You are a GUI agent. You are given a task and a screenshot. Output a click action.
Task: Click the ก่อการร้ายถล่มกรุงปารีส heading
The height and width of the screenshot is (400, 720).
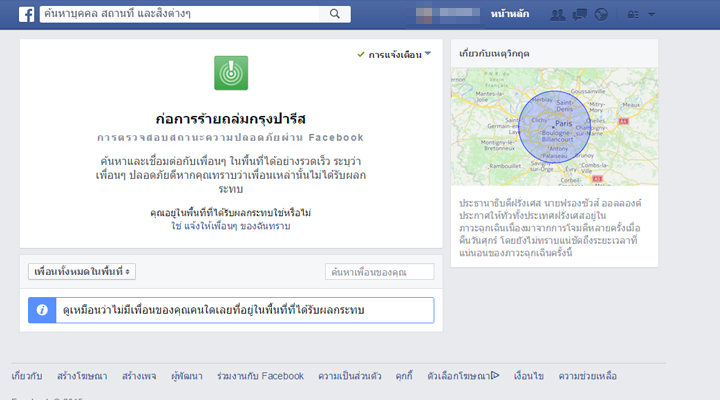pos(231,119)
